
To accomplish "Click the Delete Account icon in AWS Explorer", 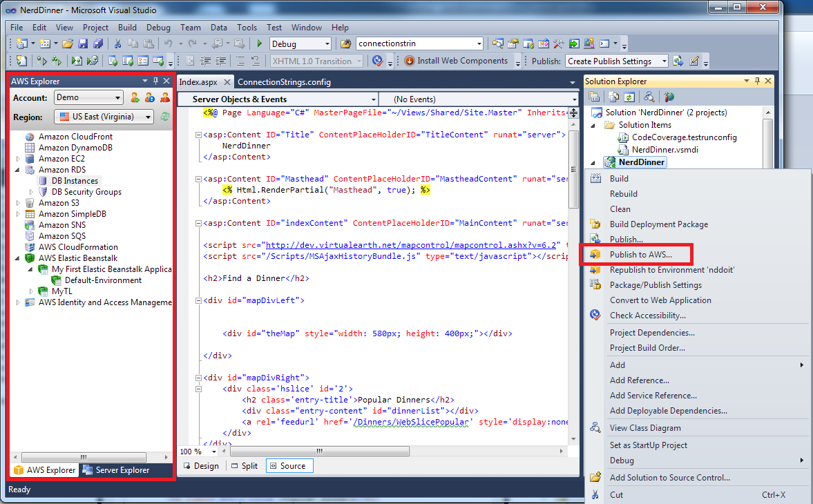I will [x=165, y=98].
